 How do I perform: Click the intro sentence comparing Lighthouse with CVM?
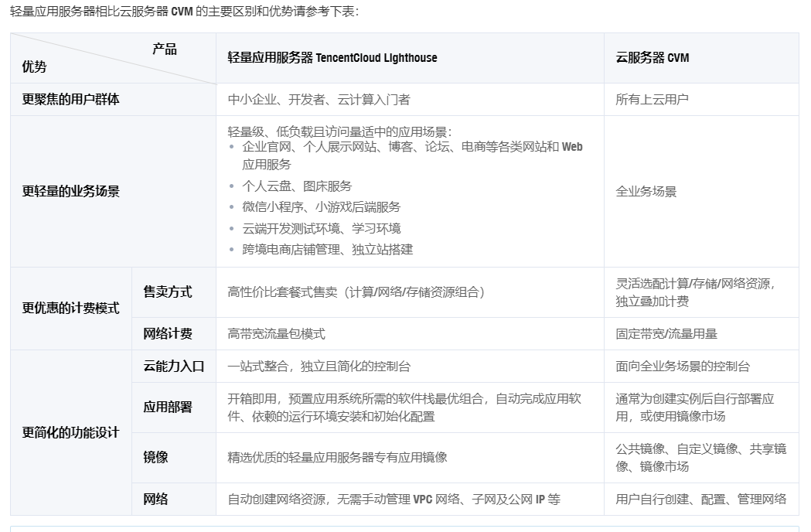point(184,12)
